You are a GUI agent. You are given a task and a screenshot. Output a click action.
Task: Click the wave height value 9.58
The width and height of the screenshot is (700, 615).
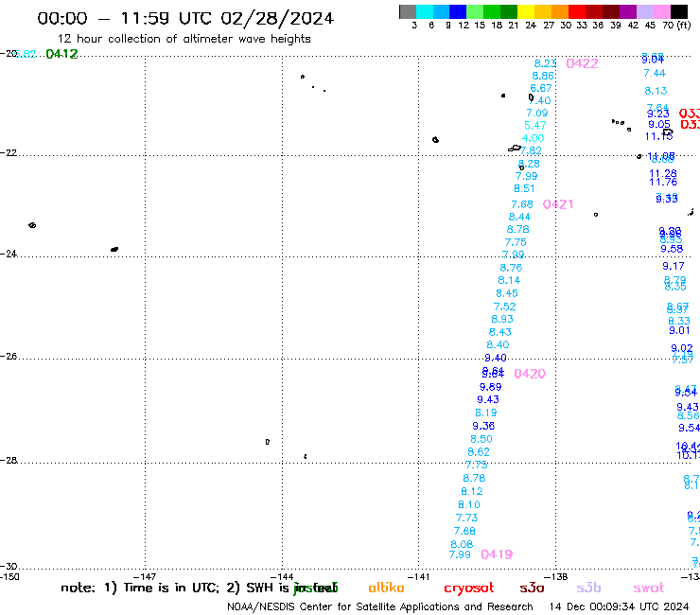point(672,249)
